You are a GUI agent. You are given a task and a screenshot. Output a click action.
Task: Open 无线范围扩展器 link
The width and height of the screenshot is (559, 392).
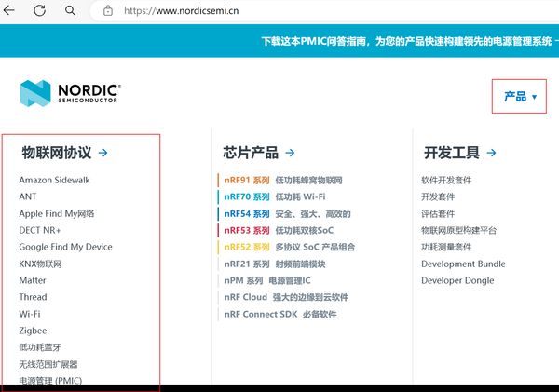coord(48,364)
